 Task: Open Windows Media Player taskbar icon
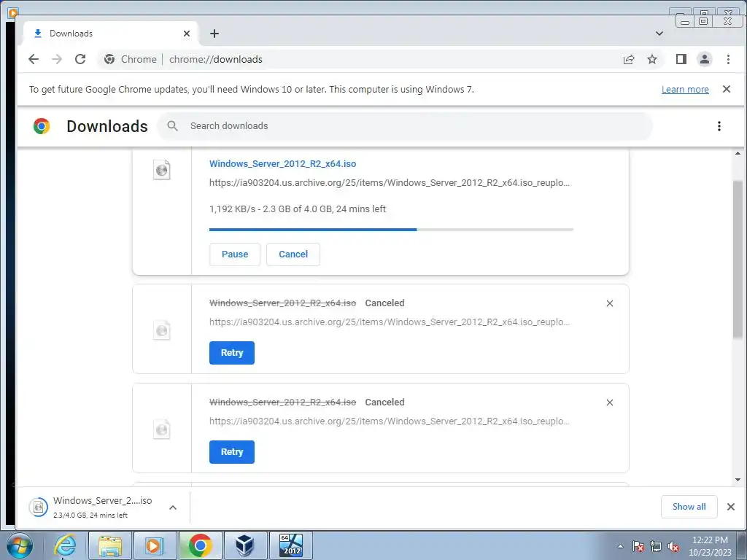pos(155,545)
